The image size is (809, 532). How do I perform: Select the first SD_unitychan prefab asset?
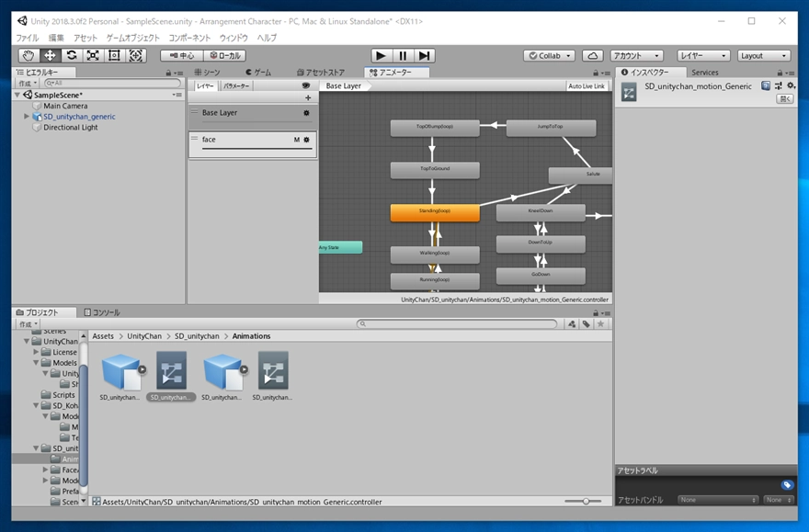[x=120, y=372]
